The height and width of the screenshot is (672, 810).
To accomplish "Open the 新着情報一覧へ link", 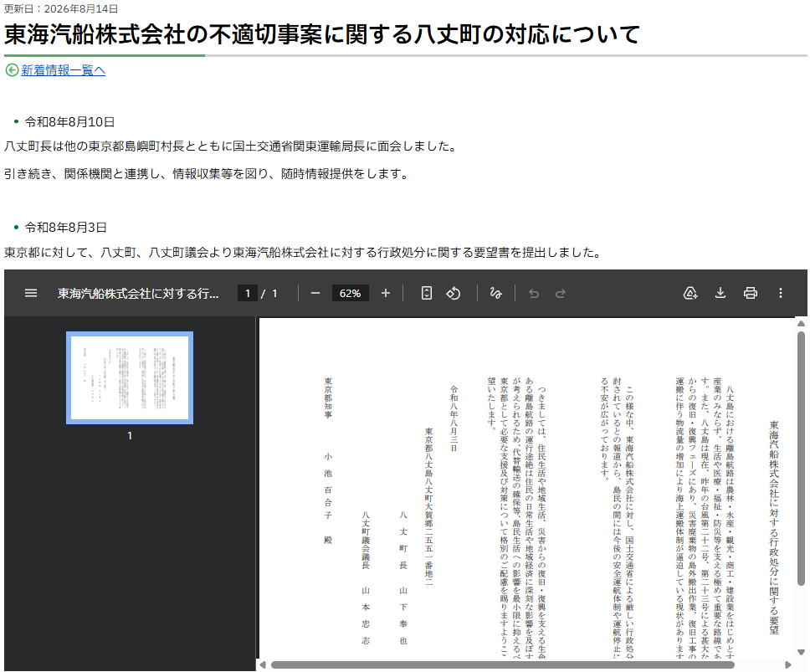I will [x=63, y=70].
